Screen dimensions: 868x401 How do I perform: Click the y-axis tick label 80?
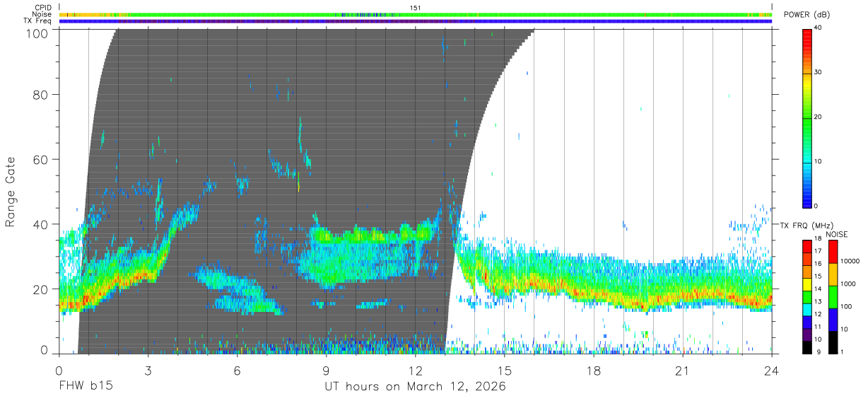click(x=42, y=94)
